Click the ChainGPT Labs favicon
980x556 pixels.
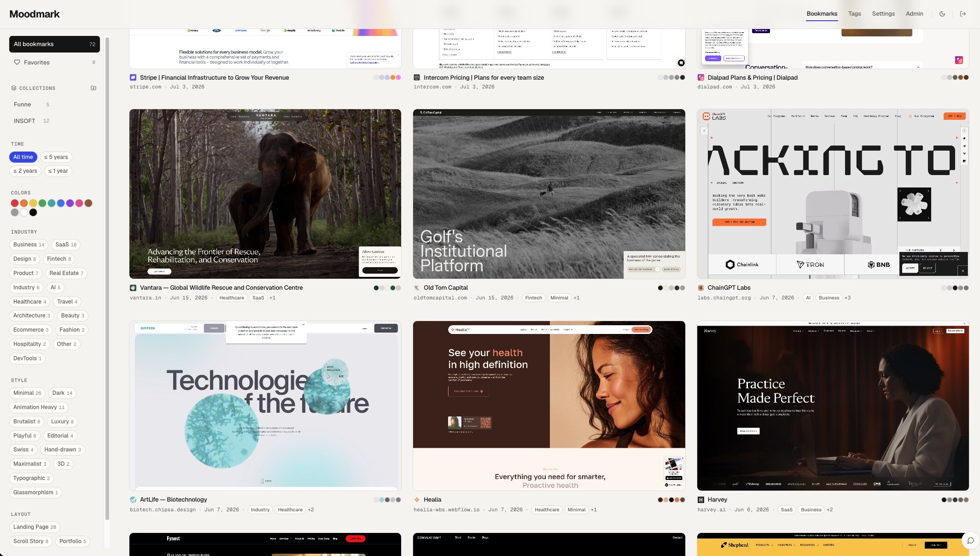[x=701, y=287]
